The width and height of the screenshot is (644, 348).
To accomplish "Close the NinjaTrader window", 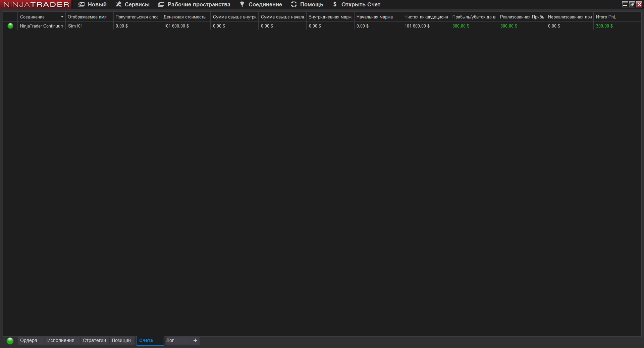I will 639,4.
